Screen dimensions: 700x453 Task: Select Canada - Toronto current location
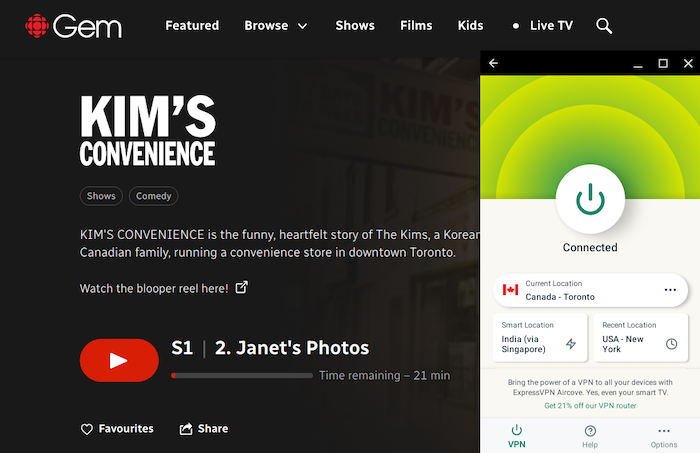[x=590, y=290]
